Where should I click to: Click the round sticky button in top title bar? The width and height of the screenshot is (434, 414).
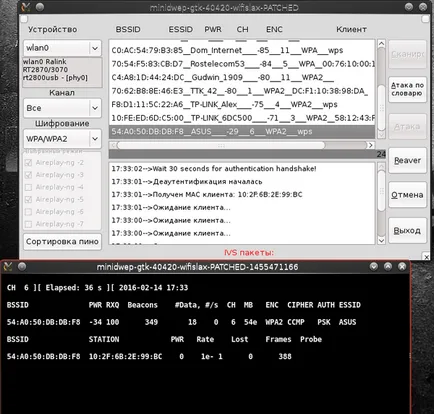tap(40, 7)
